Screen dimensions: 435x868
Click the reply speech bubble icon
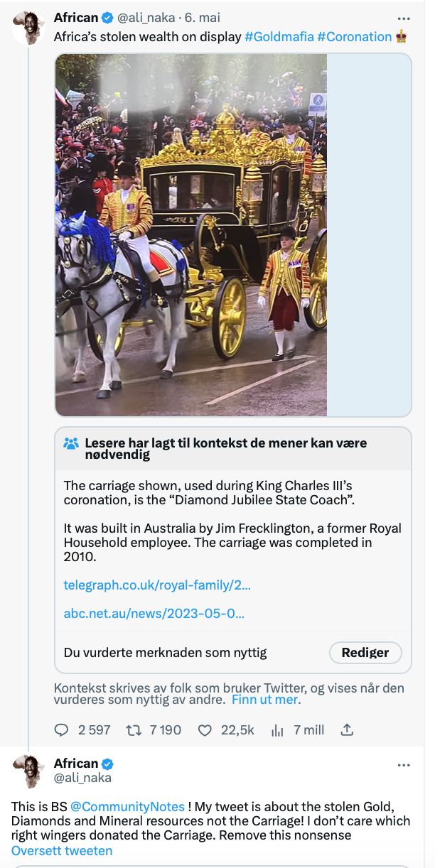62,729
